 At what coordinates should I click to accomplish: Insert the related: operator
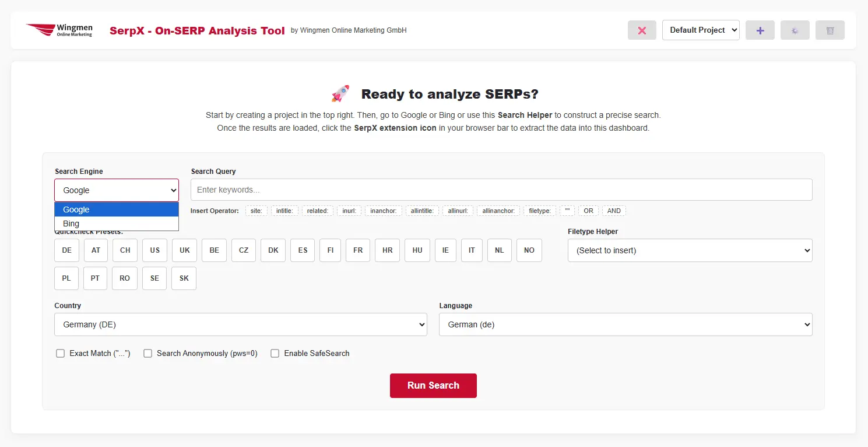(318, 211)
